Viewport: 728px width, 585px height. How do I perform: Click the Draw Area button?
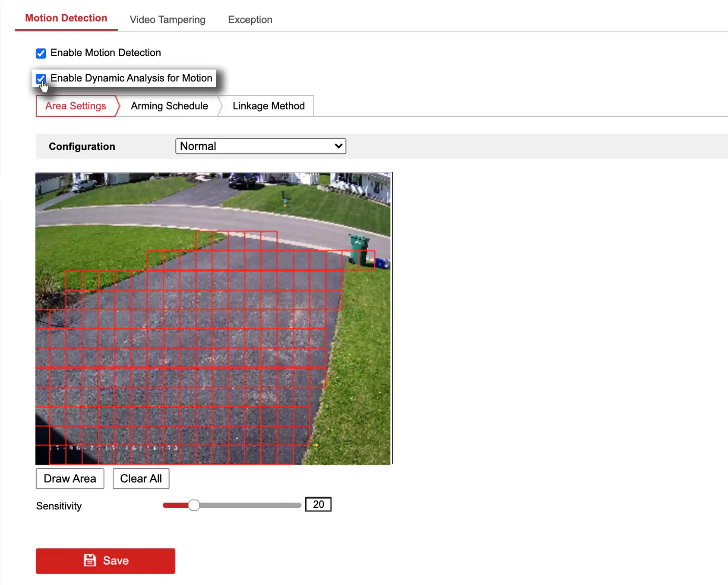coord(70,479)
